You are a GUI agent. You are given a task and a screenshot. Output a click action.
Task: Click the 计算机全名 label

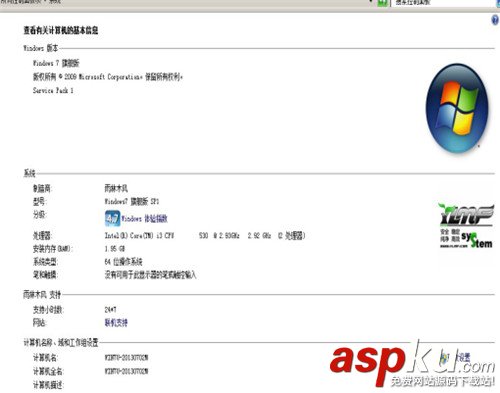tap(48, 371)
